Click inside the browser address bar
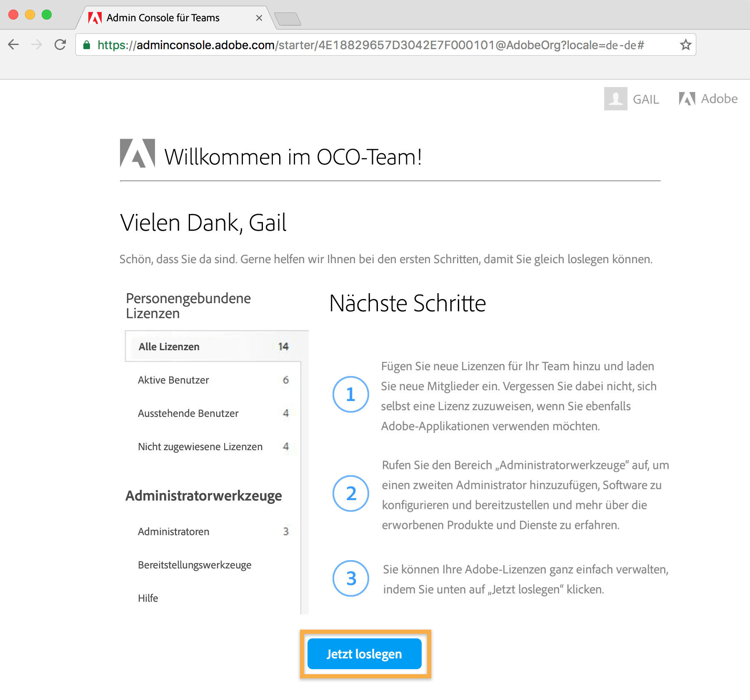This screenshot has height=700, width=750. (375, 45)
